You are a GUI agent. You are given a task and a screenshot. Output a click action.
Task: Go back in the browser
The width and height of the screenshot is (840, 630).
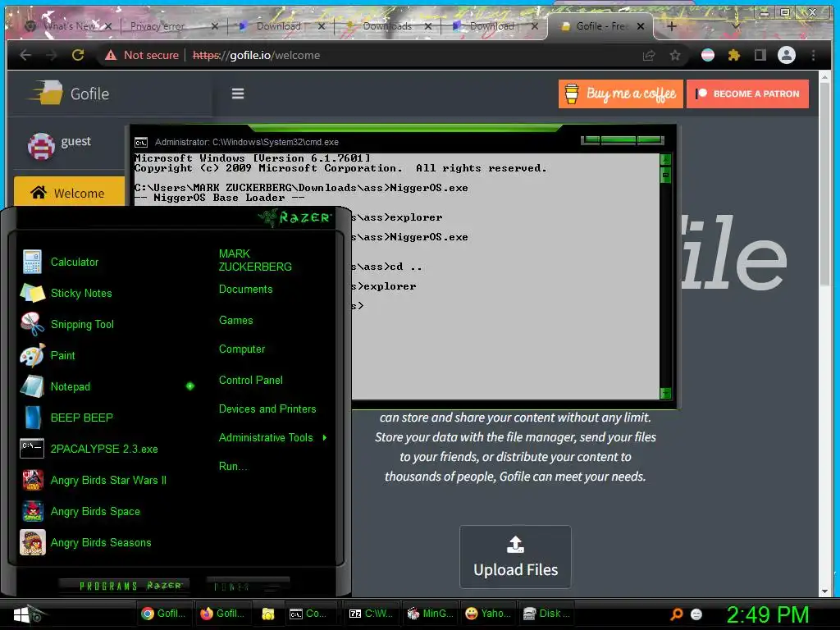tap(25, 55)
